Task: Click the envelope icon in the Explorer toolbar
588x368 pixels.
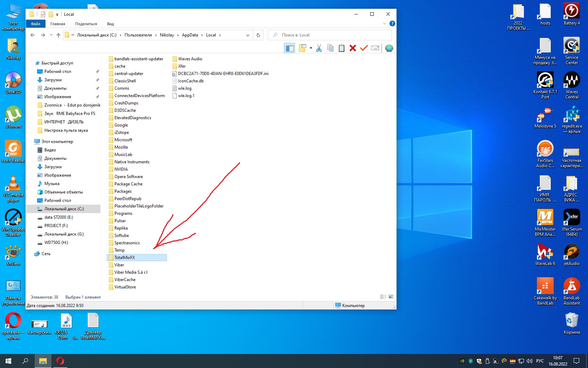Action: (x=375, y=48)
